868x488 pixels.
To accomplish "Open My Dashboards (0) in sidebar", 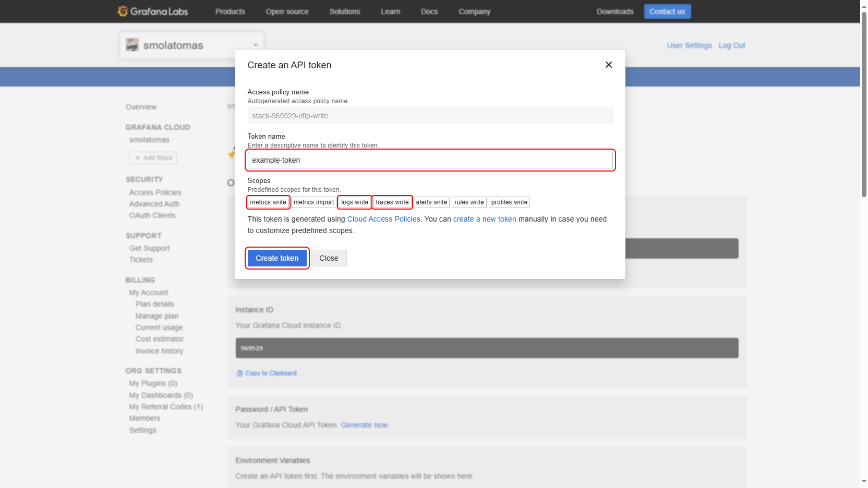I will point(161,395).
